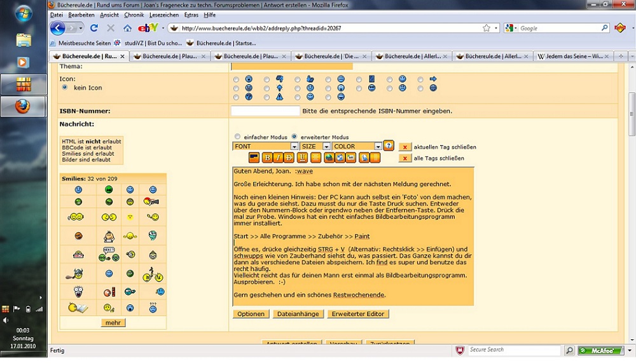Click the bold formatting button

[268, 158]
